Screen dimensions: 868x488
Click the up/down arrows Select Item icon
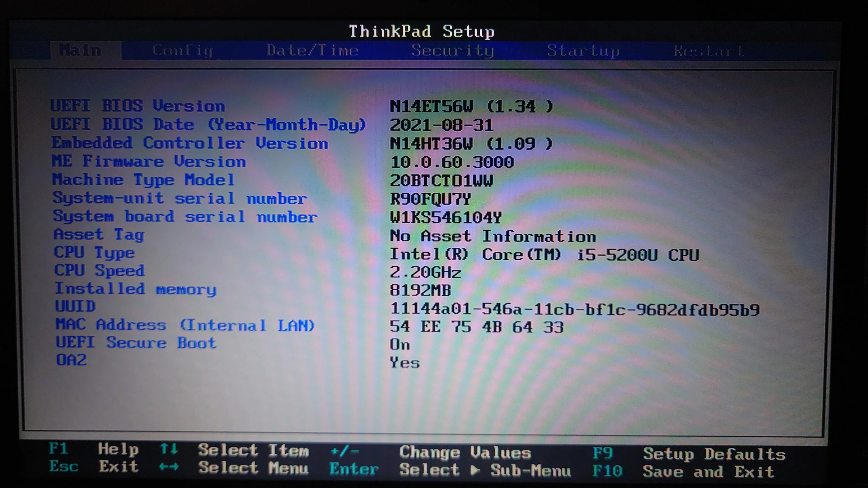coord(169,449)
